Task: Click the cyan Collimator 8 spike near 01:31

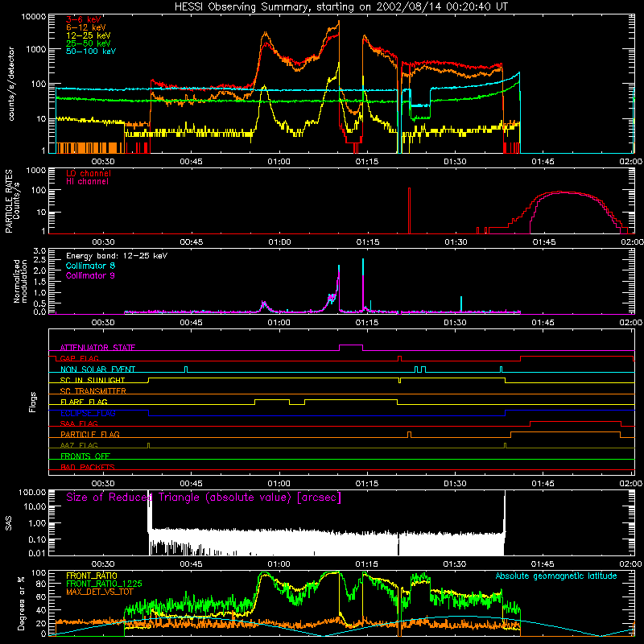Action: click(461, 304)
